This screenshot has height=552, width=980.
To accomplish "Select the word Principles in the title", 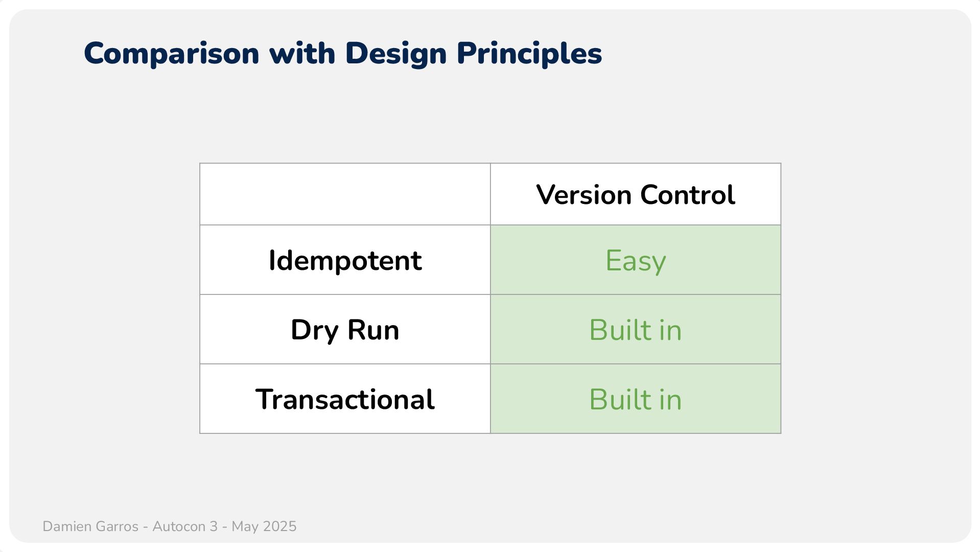I will coord(529,54).
